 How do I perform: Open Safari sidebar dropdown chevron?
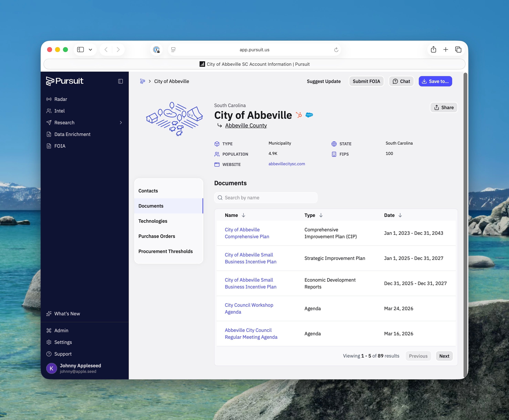pyautogui.click(x=90, y=50)
